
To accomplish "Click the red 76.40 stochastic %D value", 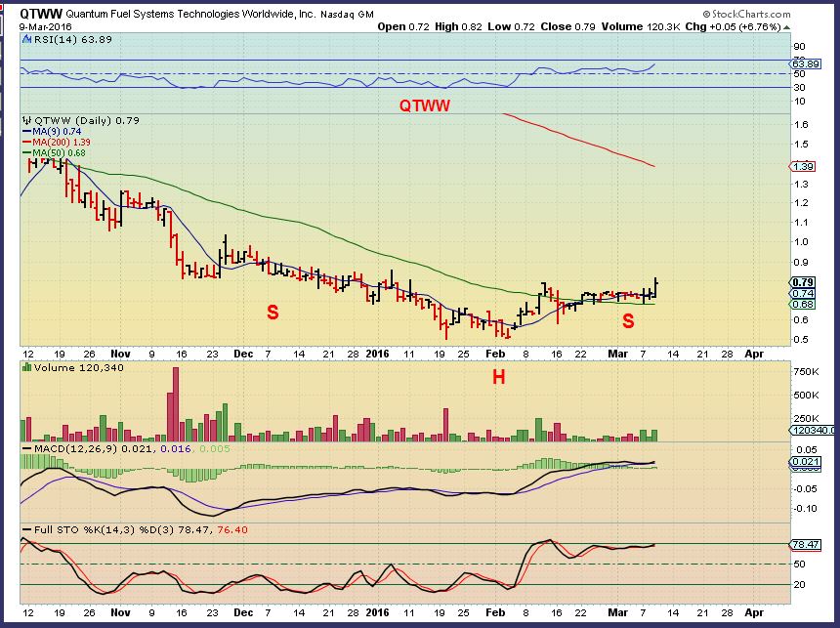I will click(232, 530).
